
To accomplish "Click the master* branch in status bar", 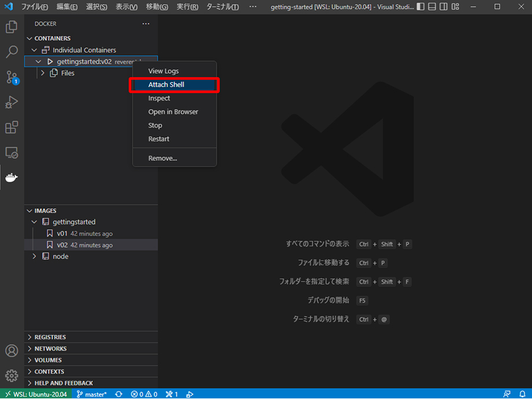I will tap(91, 394).
